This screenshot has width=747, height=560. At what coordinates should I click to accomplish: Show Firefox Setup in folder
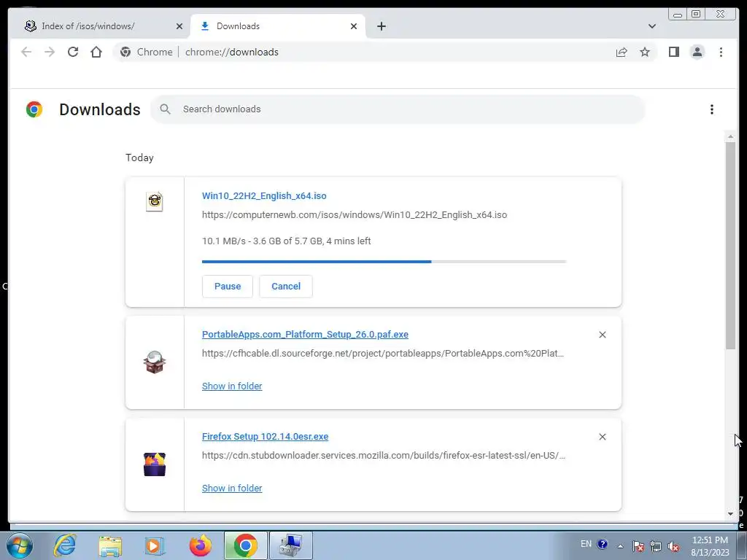[232, 488]
